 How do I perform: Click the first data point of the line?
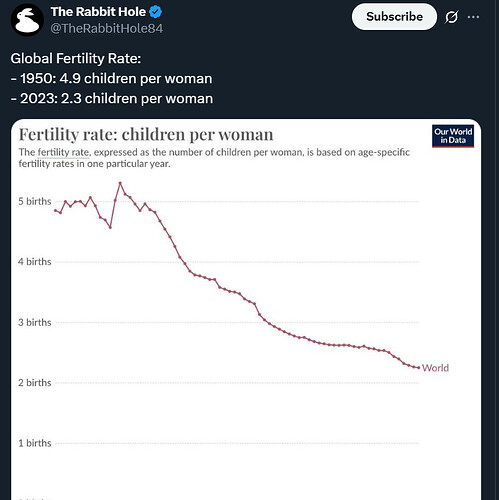tap(55, 210)
